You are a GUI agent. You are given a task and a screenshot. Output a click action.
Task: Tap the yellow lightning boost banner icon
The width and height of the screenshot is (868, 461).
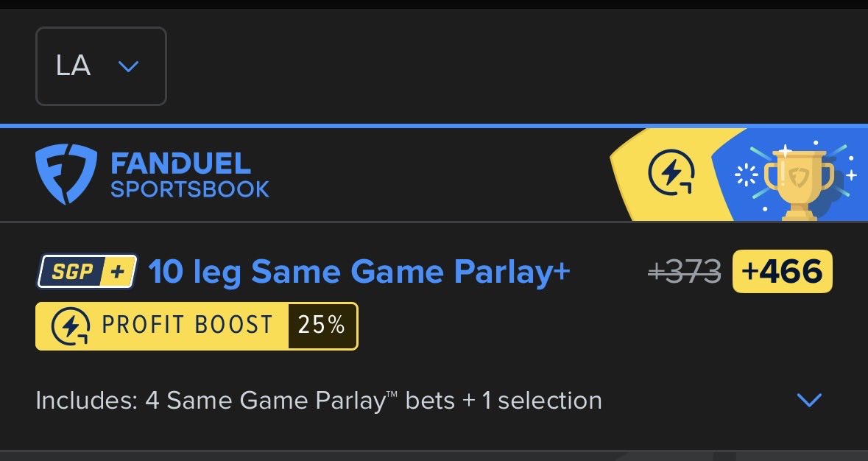pos(671,173)
